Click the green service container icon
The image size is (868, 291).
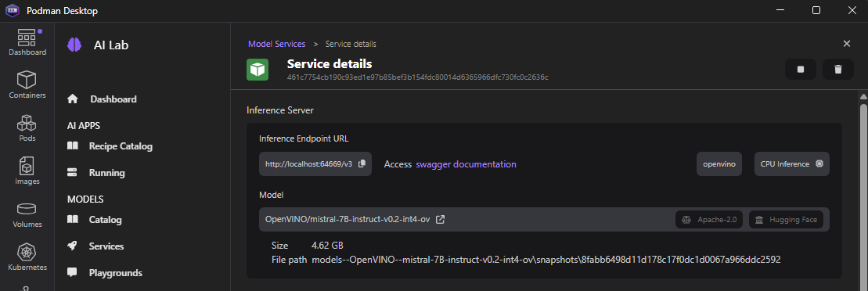(258, 70)
